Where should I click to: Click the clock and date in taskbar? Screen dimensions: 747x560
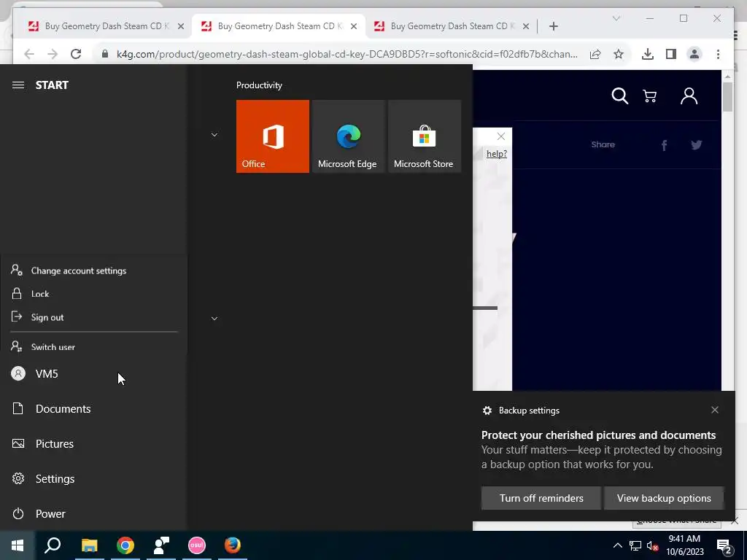click(x=684, y=545)
